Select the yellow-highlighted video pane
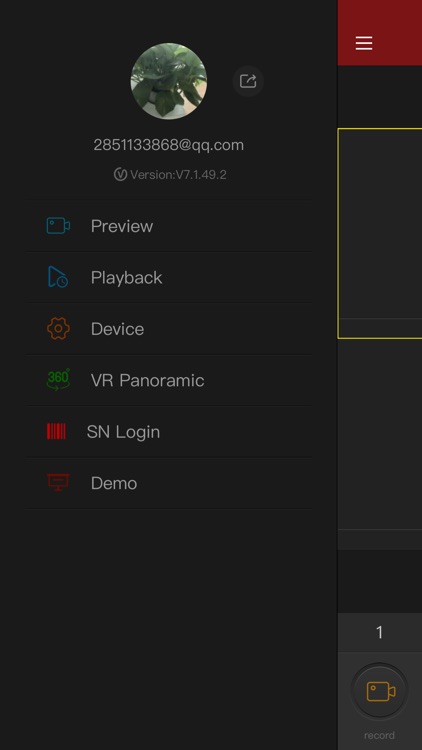This screenshot has width=422, height=750. (x=380, y=233)
